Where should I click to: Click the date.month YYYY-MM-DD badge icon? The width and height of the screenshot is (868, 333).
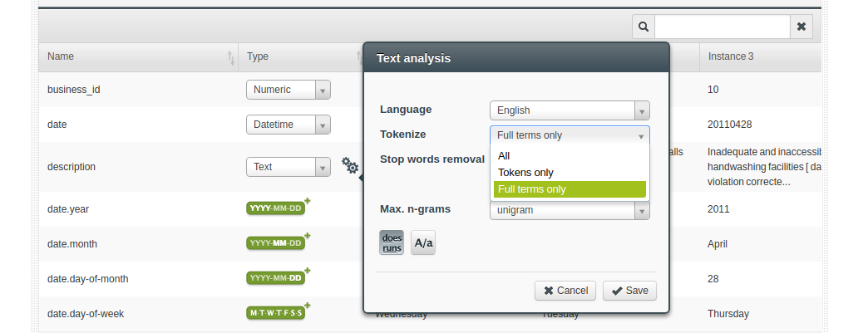tap(276, 243)
